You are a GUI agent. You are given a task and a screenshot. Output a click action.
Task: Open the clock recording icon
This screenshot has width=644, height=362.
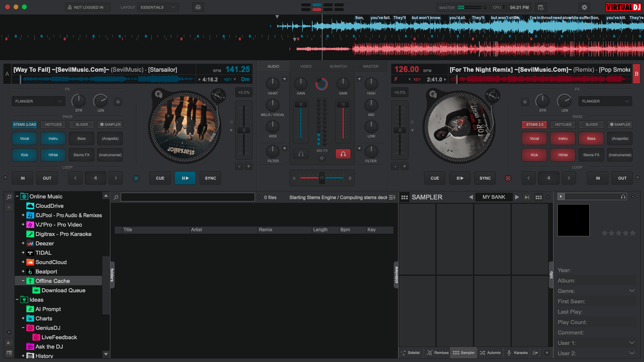click(541, 7)
